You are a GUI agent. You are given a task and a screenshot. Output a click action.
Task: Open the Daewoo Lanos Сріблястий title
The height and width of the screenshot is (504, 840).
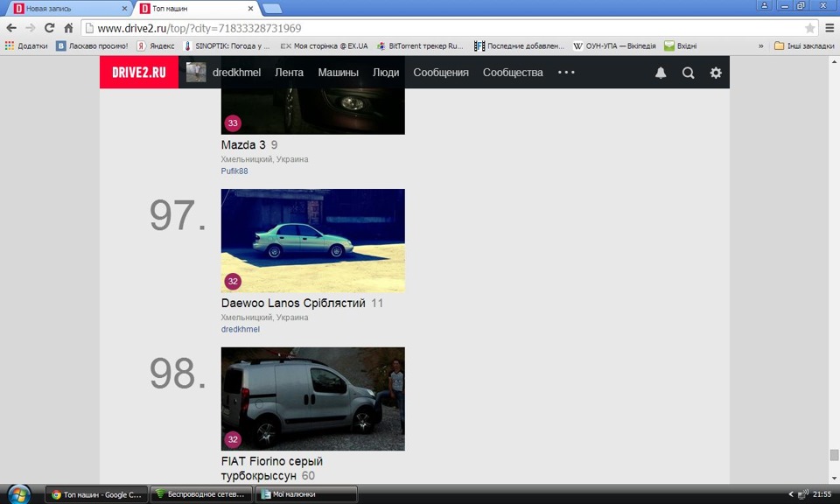(x=293, y=303)
